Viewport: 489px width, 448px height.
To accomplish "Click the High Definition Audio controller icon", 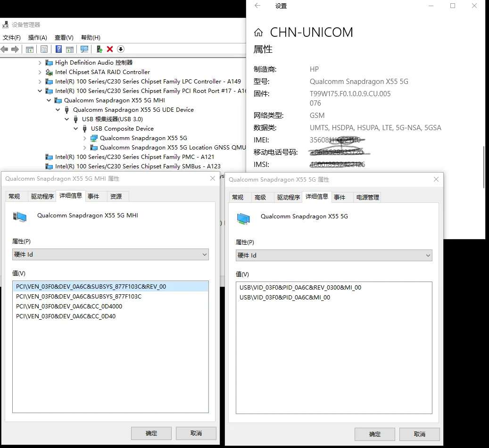I will (x=49, y=63).
